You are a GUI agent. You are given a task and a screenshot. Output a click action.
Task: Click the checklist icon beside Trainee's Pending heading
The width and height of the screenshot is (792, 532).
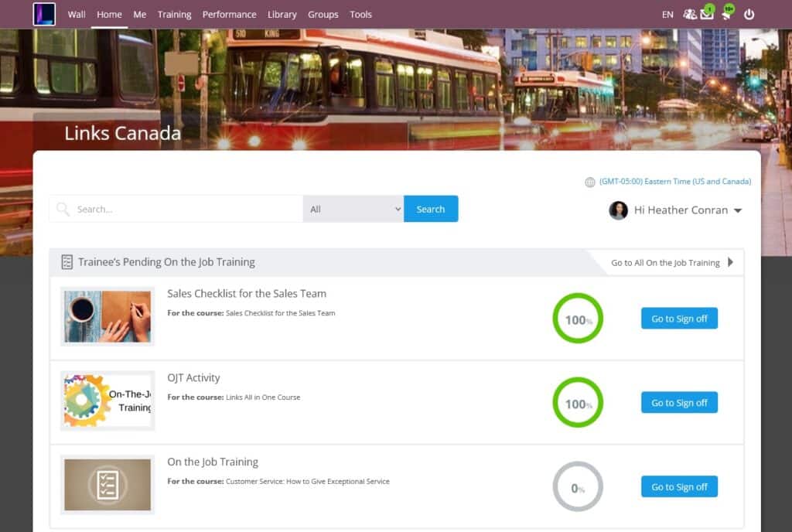[67, 262]
